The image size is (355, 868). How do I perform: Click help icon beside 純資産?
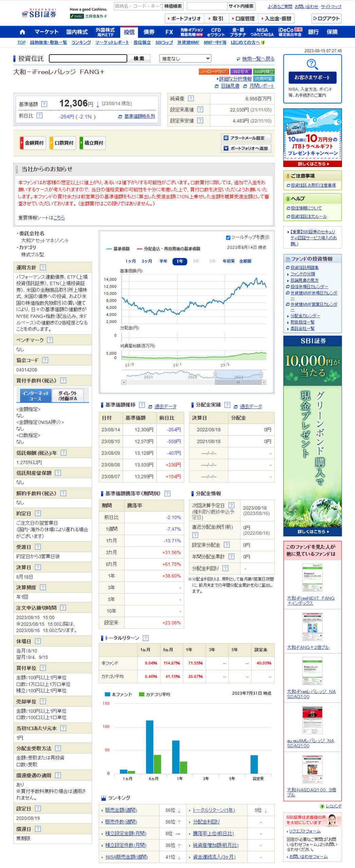pos(191,98)
